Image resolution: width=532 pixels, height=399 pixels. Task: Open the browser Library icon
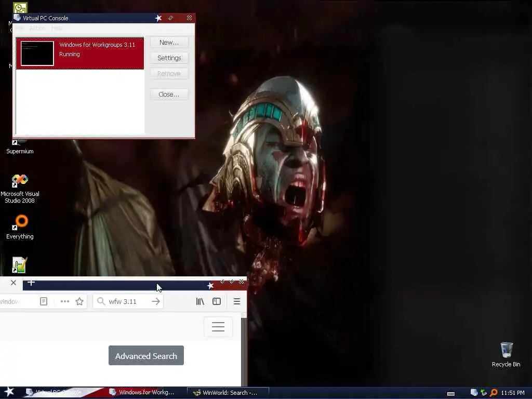point(200,301)
